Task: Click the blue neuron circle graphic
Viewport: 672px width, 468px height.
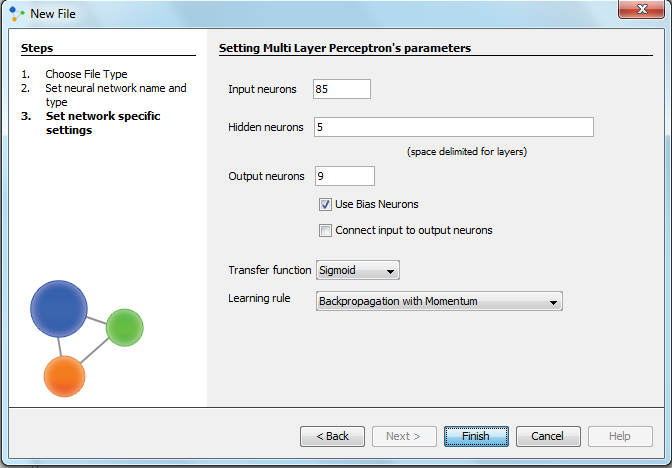Action: 59,310
